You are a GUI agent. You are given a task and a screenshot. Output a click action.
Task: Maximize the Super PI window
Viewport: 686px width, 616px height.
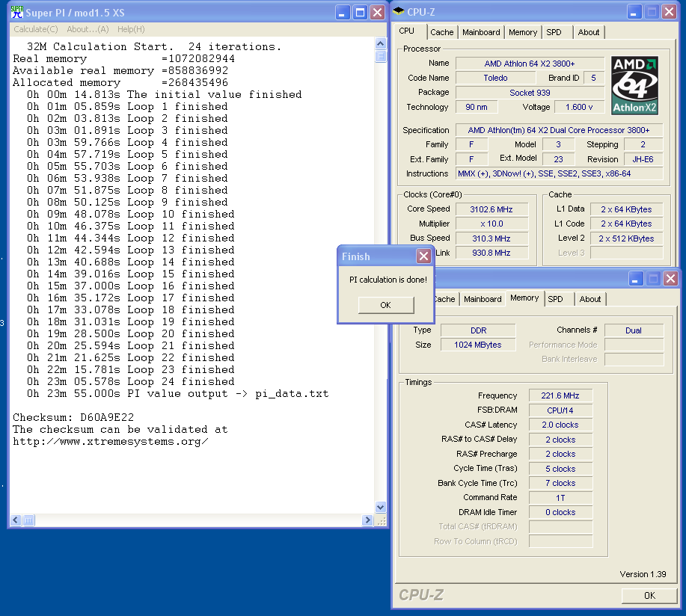[360, 12]
